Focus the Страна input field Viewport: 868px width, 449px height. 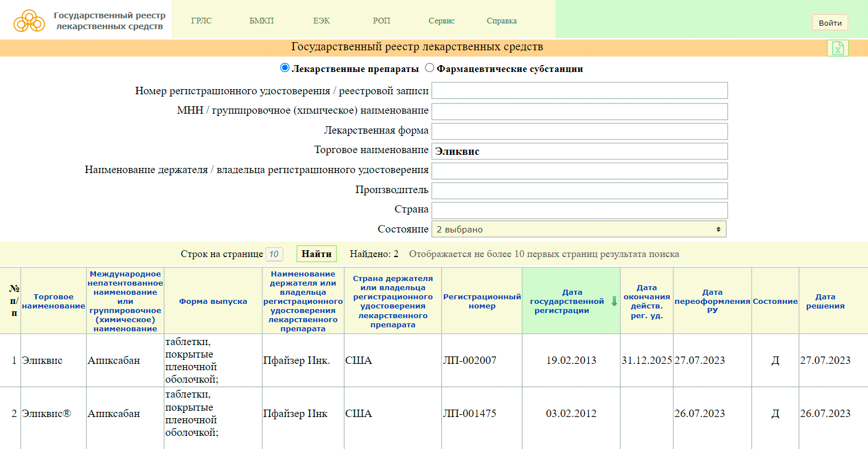[x=580, y=210]
